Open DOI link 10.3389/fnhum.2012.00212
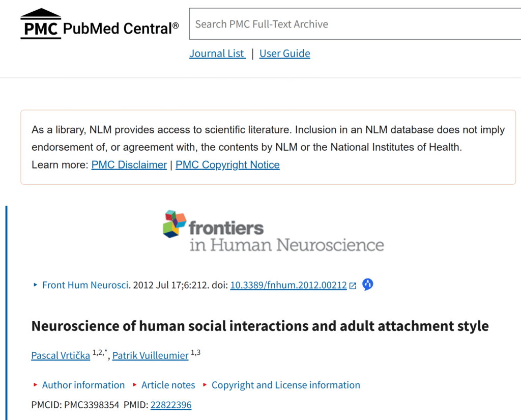The width and height of the screenshot is (521, 420). pyautogui.click(x=288, y=285)
